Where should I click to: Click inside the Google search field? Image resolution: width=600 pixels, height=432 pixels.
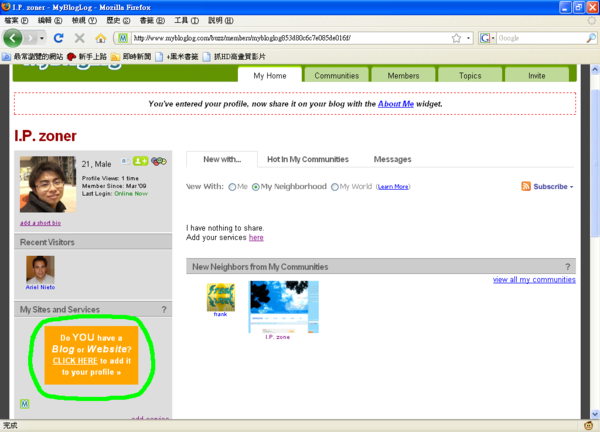click(541, 38)
